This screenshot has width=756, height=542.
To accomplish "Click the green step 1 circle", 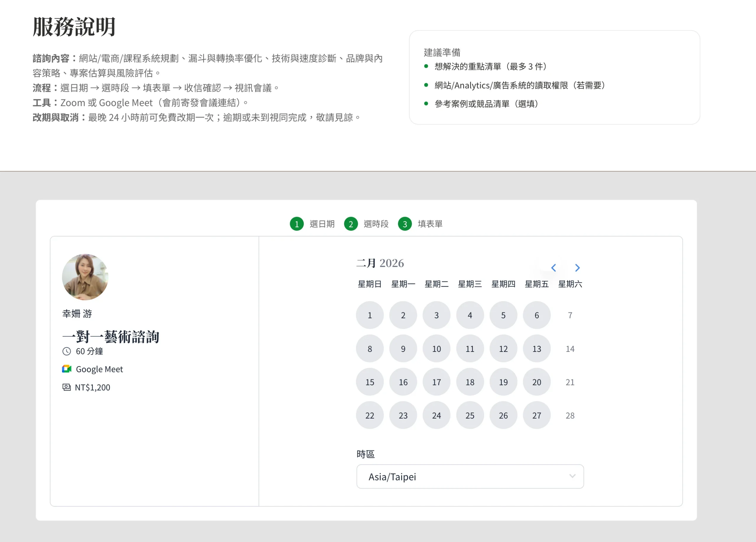I will pyautogui.click(x=297, y=224).
